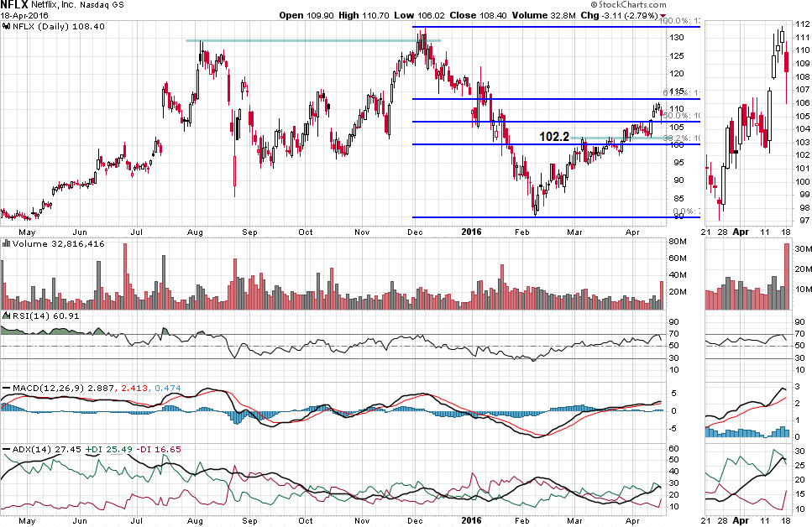Image resolution: width=812 pixels, height=527 pixels.
Task: Click the Close 108.40 header value
Action: (478, 16)
